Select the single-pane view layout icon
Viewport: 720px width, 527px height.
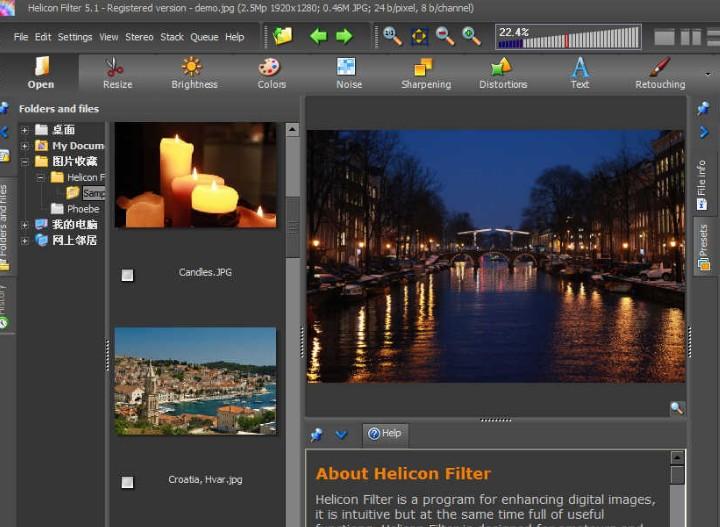point(664,37)
